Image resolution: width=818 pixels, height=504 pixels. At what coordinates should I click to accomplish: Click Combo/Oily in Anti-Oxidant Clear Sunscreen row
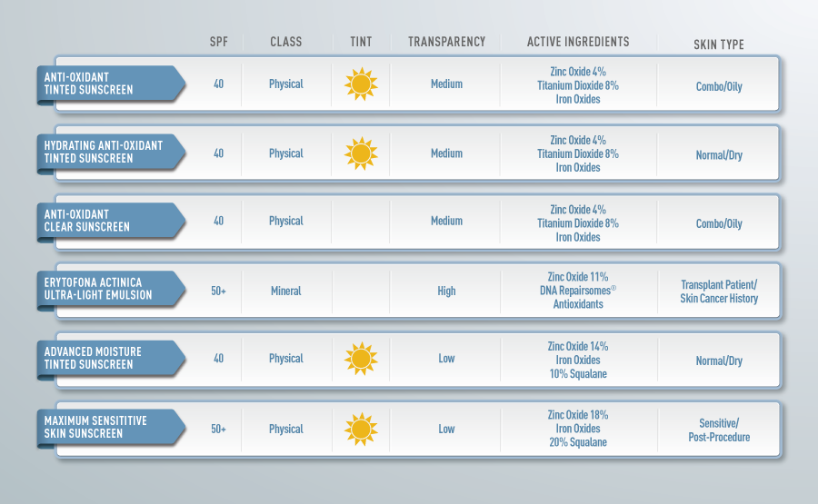click(x=719, y=223)
